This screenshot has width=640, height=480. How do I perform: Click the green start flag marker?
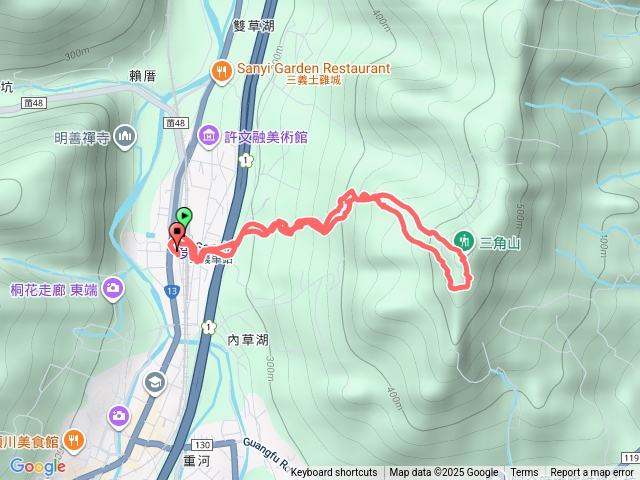pos(184,217)
